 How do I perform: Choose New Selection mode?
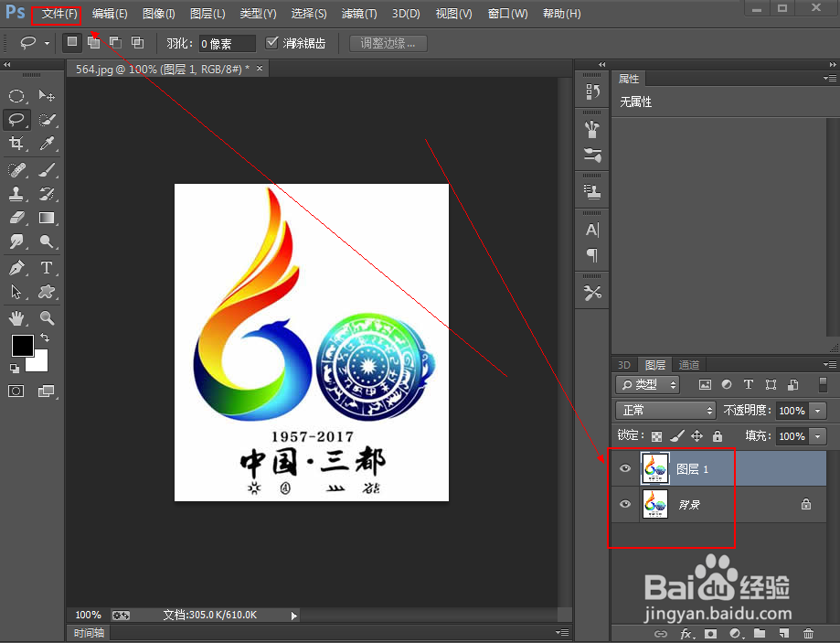point(72,42)
